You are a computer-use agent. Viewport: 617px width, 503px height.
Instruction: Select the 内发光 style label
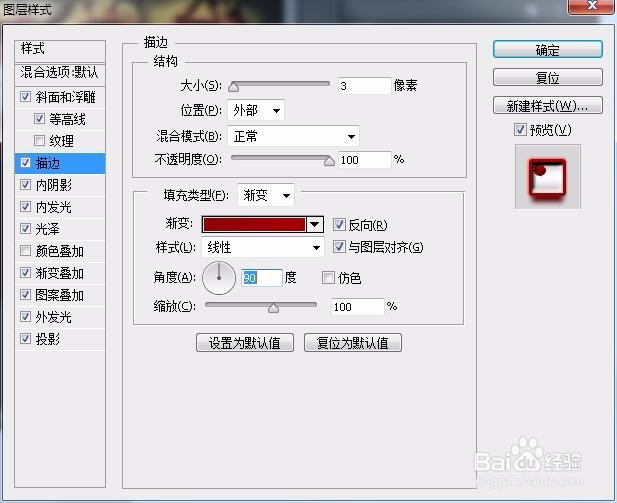(54, 207)
